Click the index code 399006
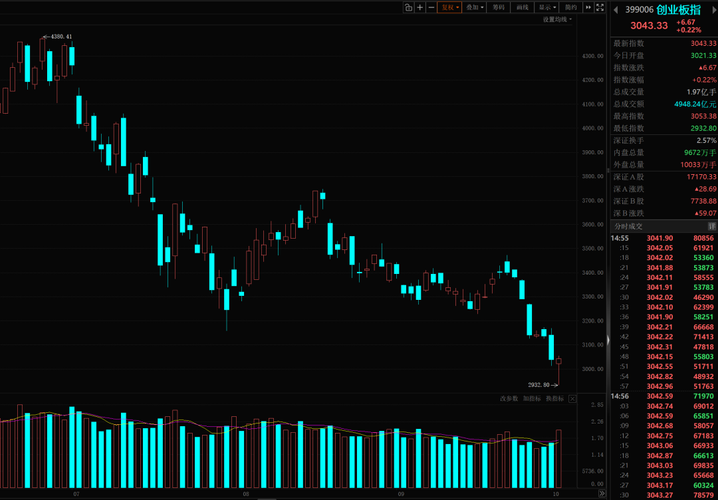 (638, 10)
